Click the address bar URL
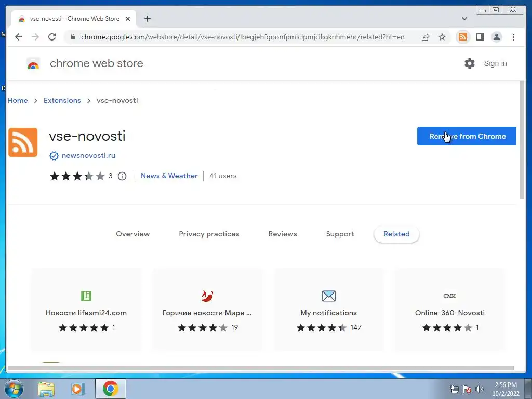 243,37
